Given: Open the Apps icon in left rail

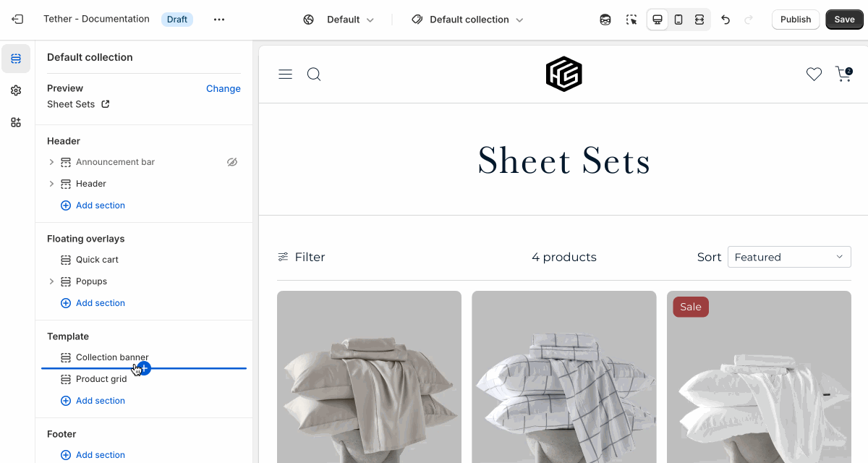Looking at the screenshot, I should (16, 122).
